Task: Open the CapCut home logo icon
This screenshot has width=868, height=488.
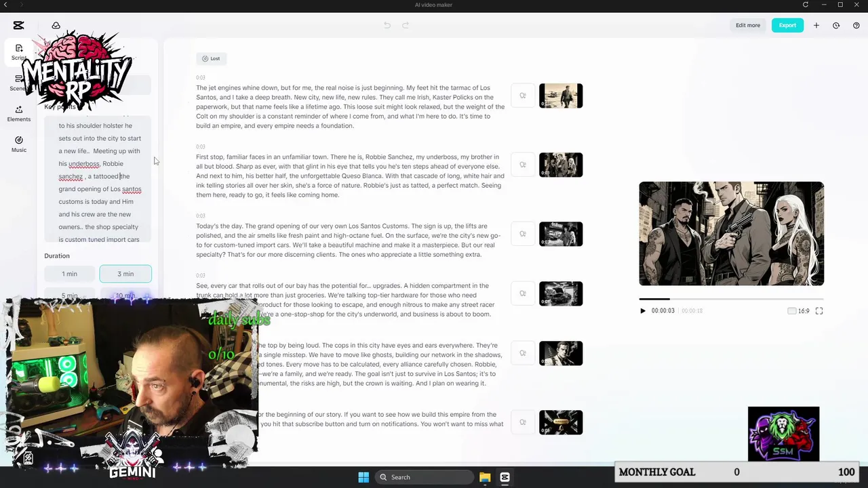Action: (x=18, y=25)
